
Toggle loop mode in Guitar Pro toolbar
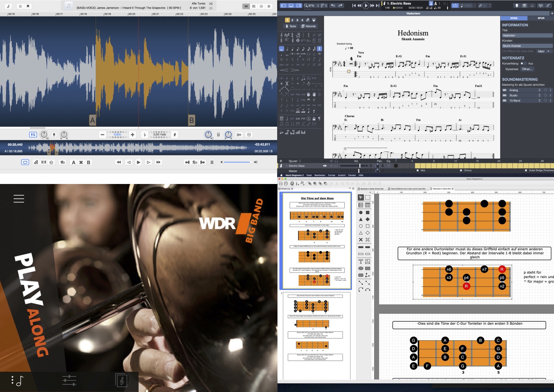pyautogui.click(x=455, y=5)
